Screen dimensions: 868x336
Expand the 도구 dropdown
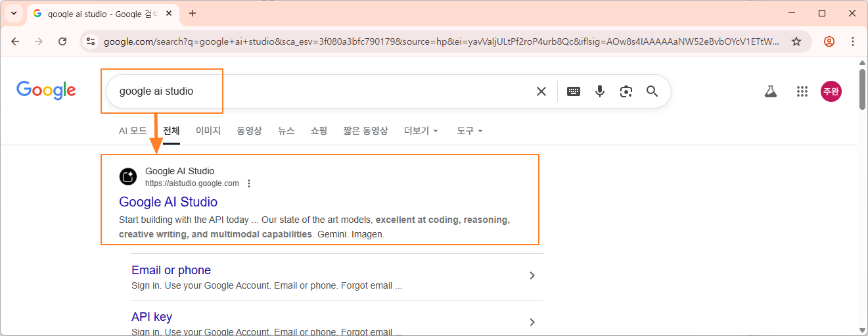[x=470, y=131]
